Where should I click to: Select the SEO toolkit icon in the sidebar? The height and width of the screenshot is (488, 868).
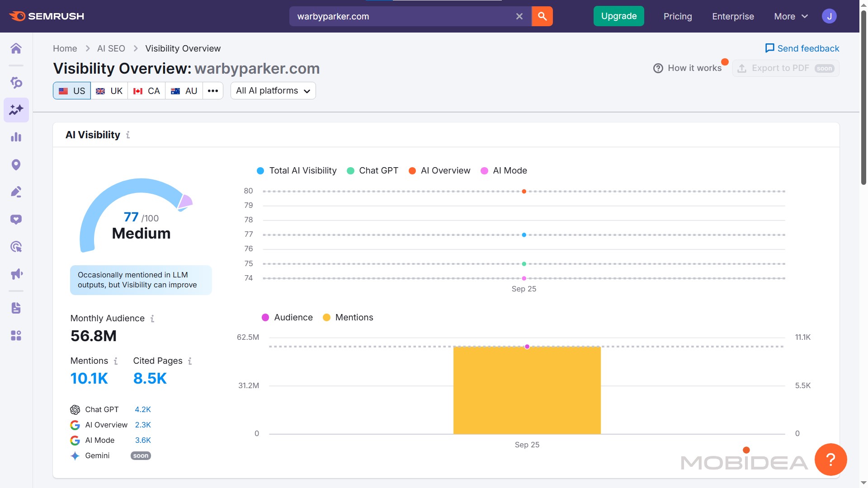(16, 83)
